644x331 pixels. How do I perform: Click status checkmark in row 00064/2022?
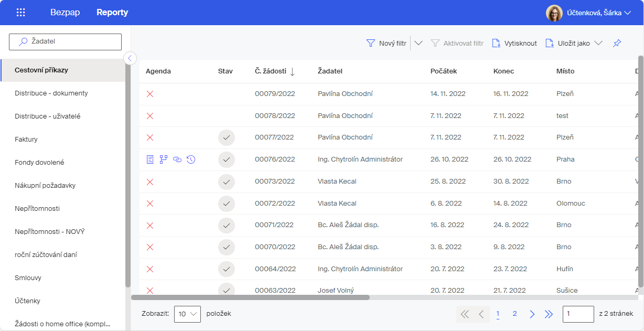pos(227,269)
